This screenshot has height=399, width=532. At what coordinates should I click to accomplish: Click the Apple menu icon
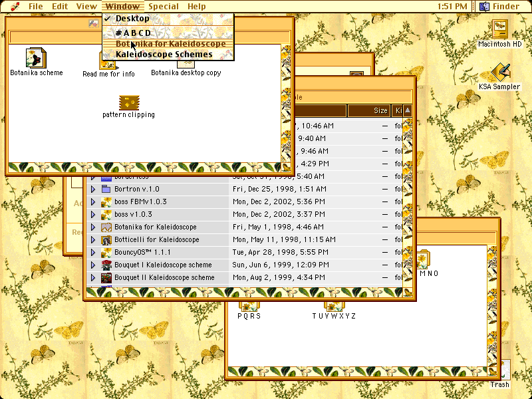tap(15, 7)
